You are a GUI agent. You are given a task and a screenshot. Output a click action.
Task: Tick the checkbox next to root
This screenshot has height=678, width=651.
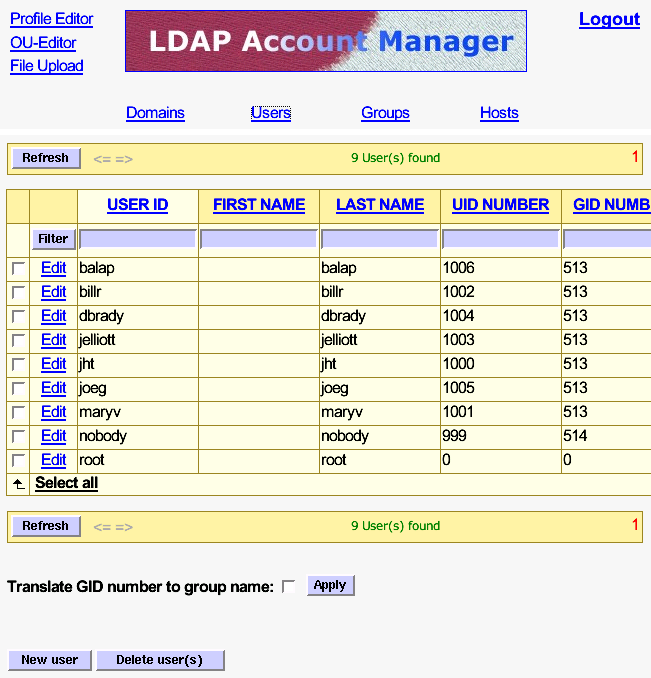coord(18,461)
